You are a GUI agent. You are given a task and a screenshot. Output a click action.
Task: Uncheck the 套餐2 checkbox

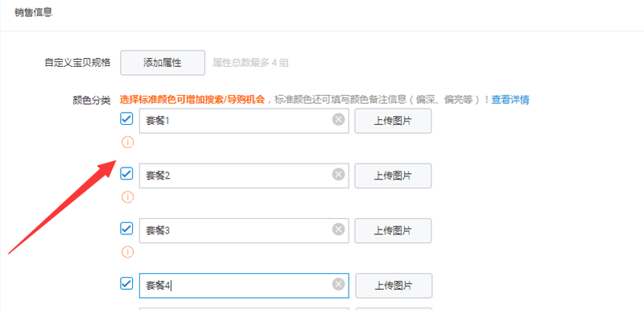126,174
